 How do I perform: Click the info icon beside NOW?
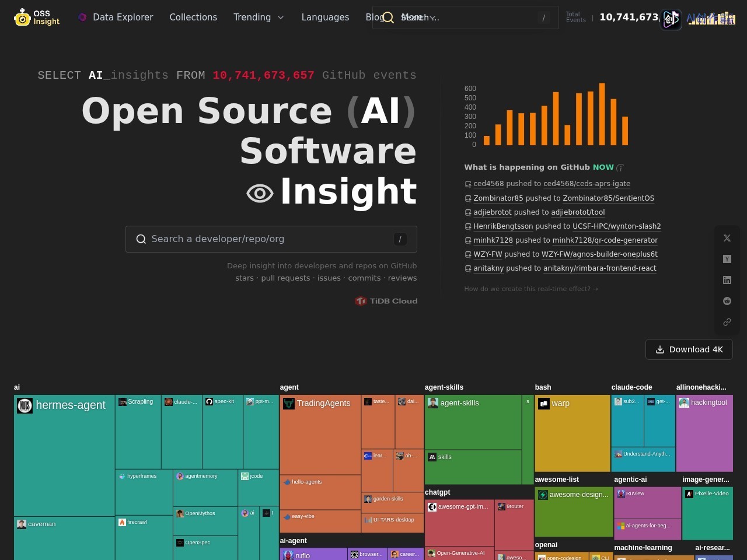620,167
